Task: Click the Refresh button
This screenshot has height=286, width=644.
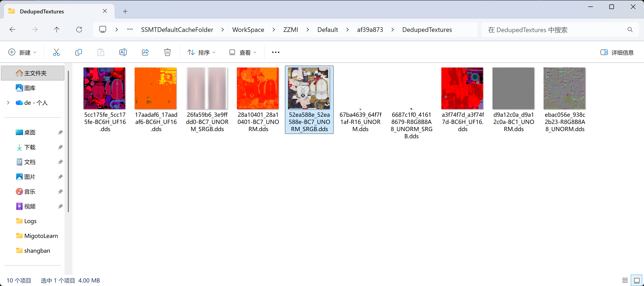Action: tap(79, 30)
